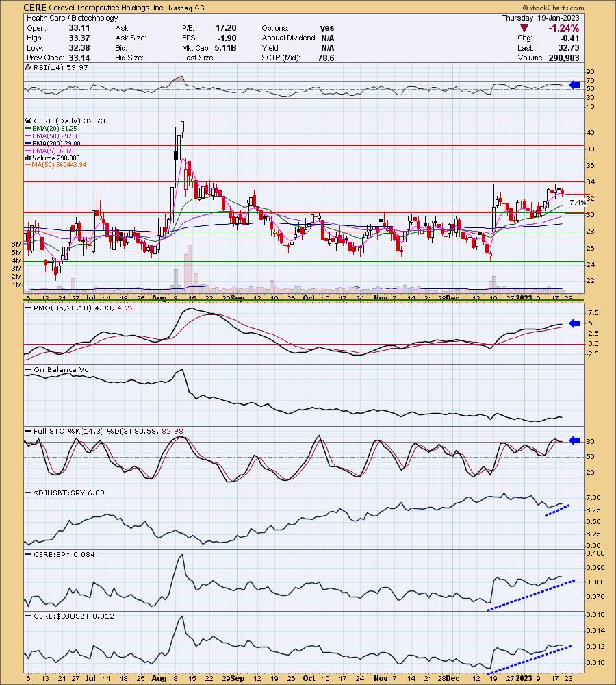Image resolution: width=616 pixels, height=685 pixels.
Task: Click the EPS value -1.90
Action: 227,38
